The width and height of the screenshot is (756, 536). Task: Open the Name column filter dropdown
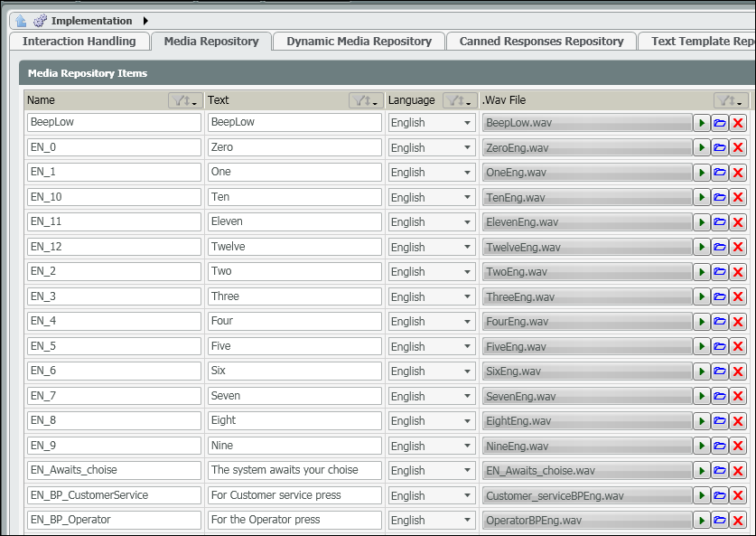(185, 100)
